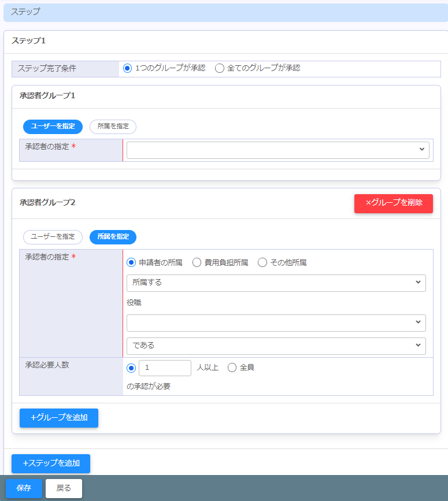Select the '申請者の所属' radio button
This screenshot has width=448, height=501.
(x=131, y=263)
